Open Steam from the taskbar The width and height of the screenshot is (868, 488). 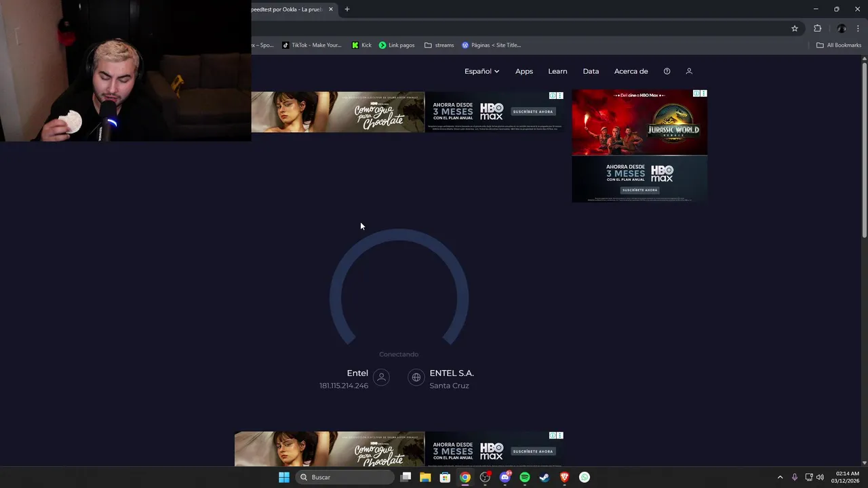click(545, 477)
